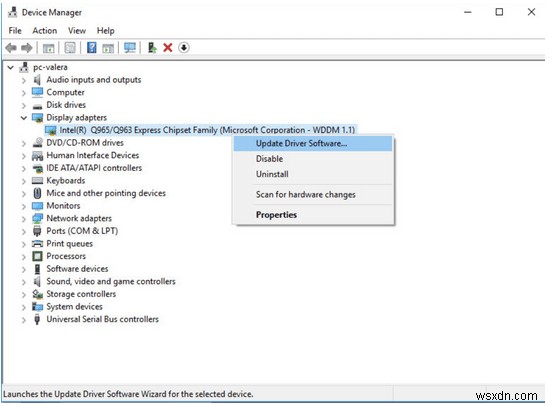Select the IDE ATA/ATAPI controllers label
Image resolution: width=549 pixels, height=406 pixels.
(x=94, y=168)
